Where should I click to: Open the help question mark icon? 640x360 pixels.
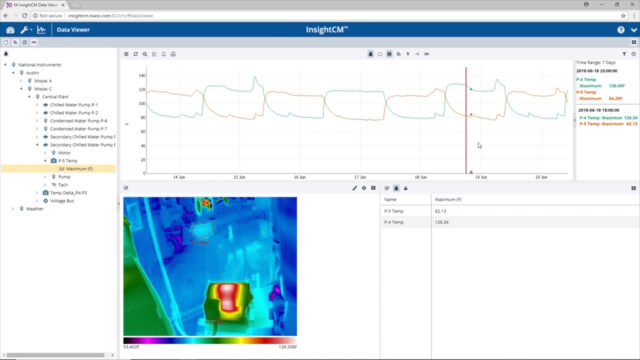[621, 30]
